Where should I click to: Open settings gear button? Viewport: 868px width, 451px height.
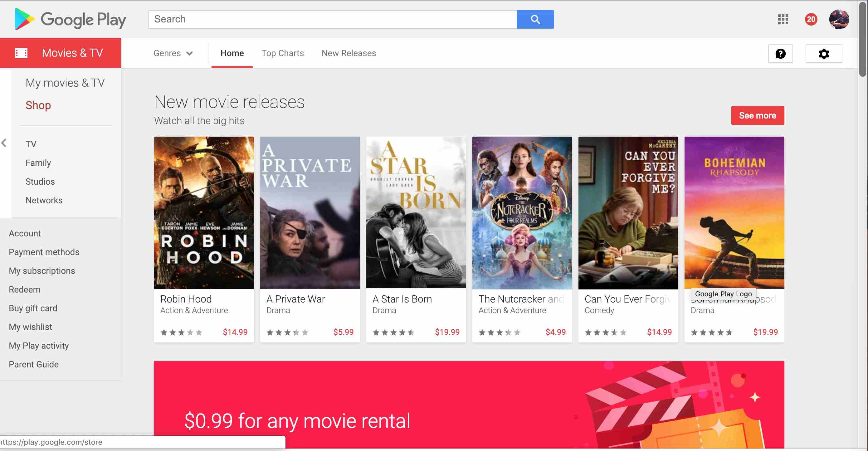coord(824,54)
